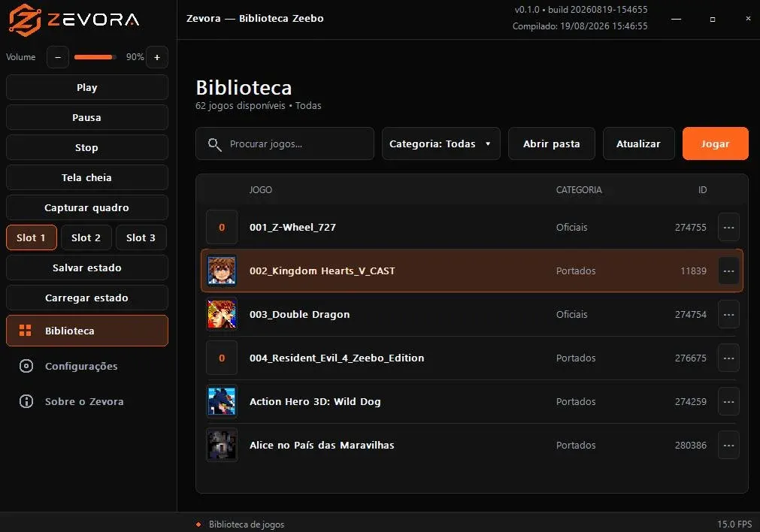Click the orange Jogar button
The height and width of the screenshot is (532, 760).
click(716, 144)
